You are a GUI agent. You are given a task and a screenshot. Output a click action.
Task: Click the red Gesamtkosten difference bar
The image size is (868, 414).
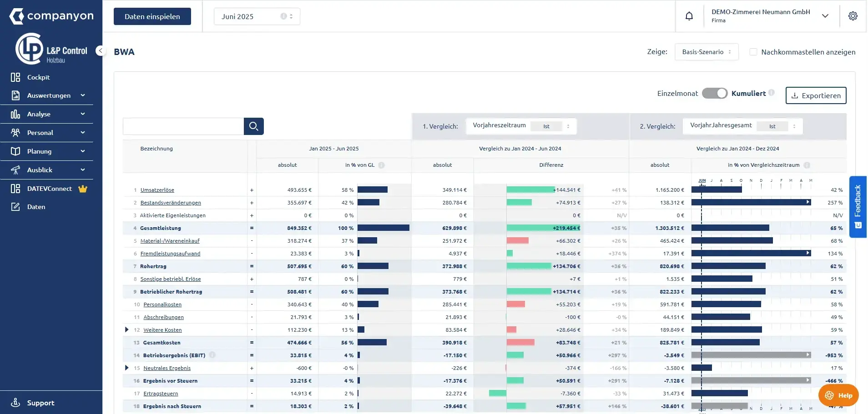520,342
